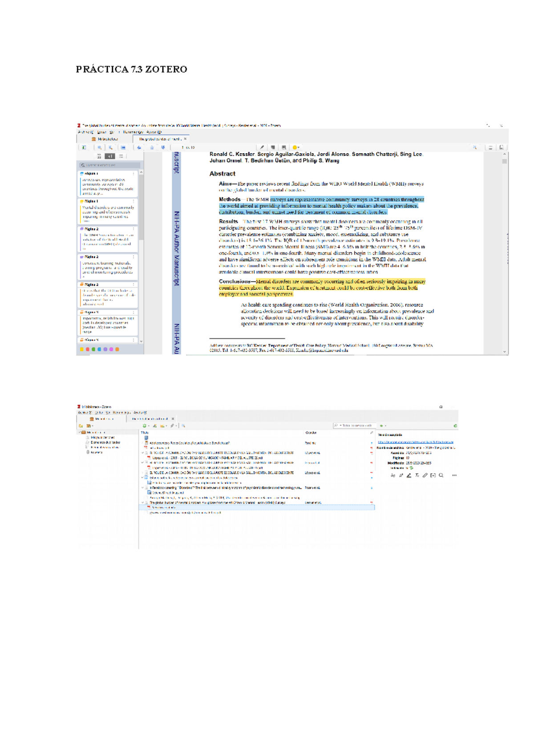Select 'Adolescentes y Redes Sociales' item row
Screen dimensions: 534x756
click(257, 443)
